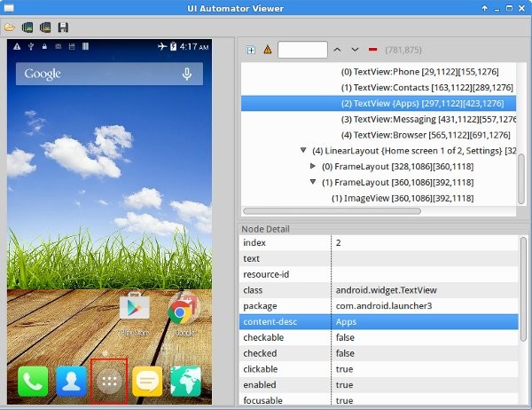This screenshot has width=532, height=410.
Task: Click the Save floppy disk icon
Action: (63, 28)
